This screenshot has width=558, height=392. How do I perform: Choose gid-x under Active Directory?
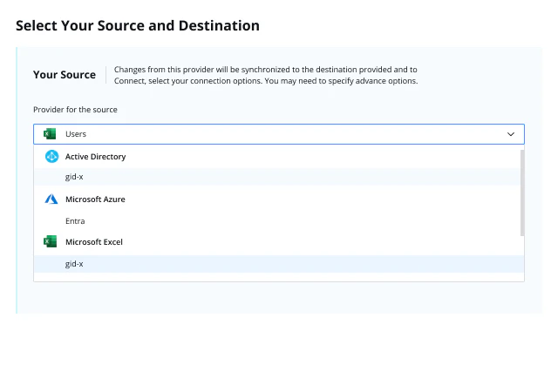[277, 177]
